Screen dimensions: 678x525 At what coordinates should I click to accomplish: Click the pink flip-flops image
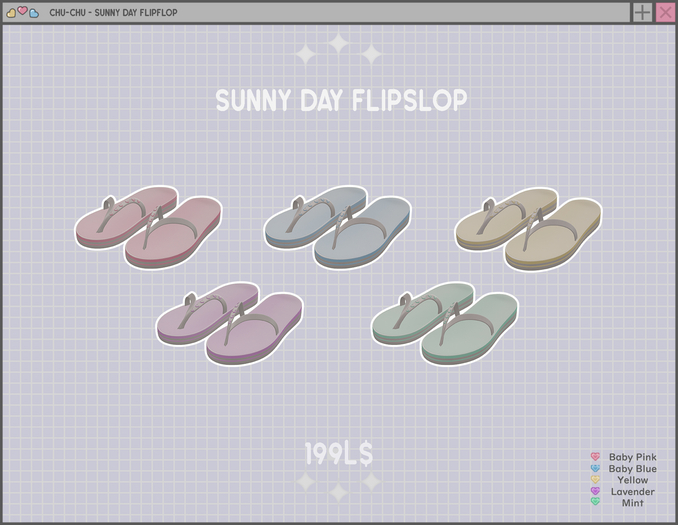tap(148, 227)
